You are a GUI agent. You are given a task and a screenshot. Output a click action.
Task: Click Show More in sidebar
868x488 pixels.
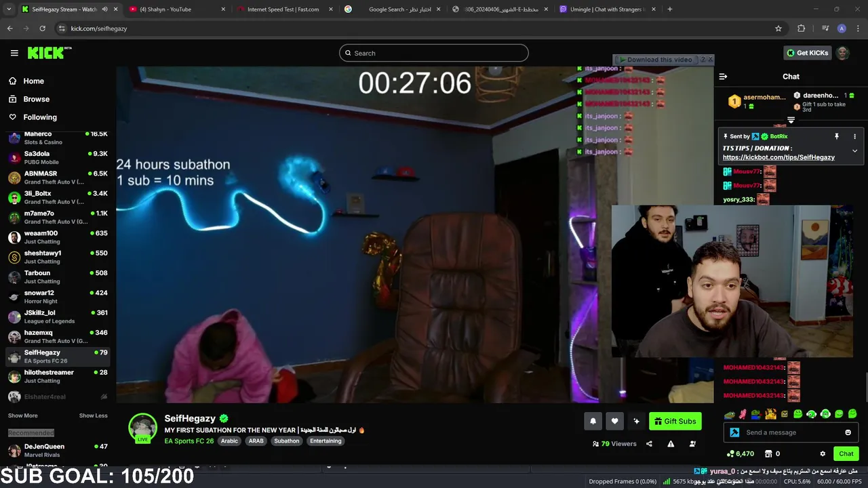click(x=23, y=415)
